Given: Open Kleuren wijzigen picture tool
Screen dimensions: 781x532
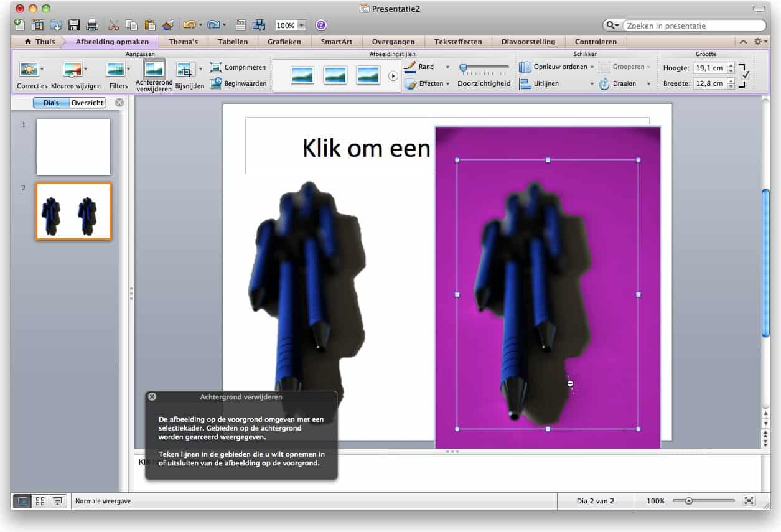Looking at the screenshot, I should (76, 74).
